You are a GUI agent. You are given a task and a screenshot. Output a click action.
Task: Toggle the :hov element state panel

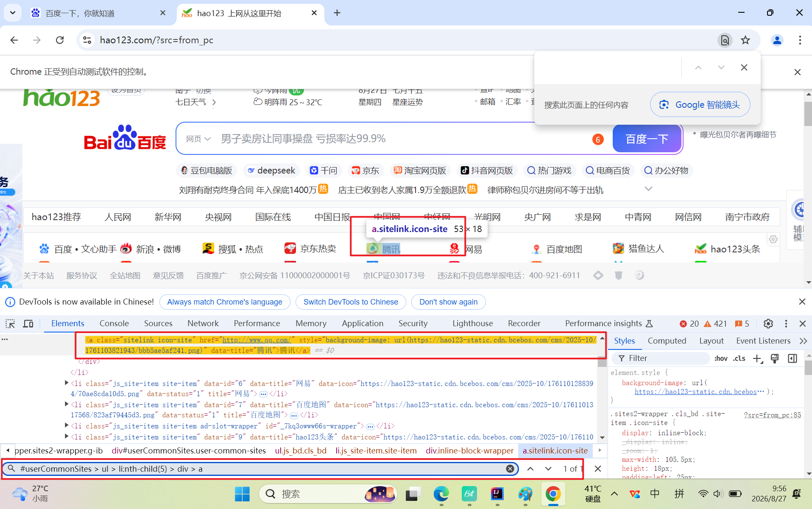(x=721, y=358)
